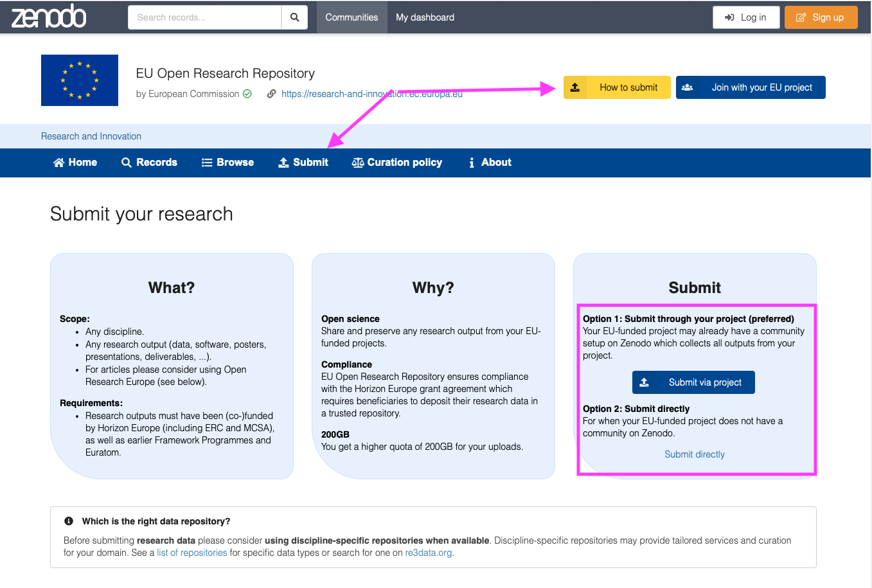Click the EU flag community logo

coord(80,80)
